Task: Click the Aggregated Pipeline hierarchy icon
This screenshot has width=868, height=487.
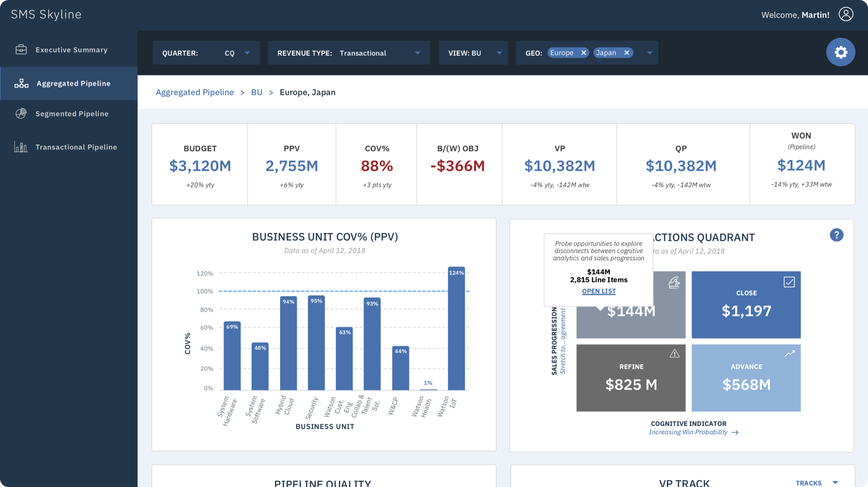Action: [21, 83]
